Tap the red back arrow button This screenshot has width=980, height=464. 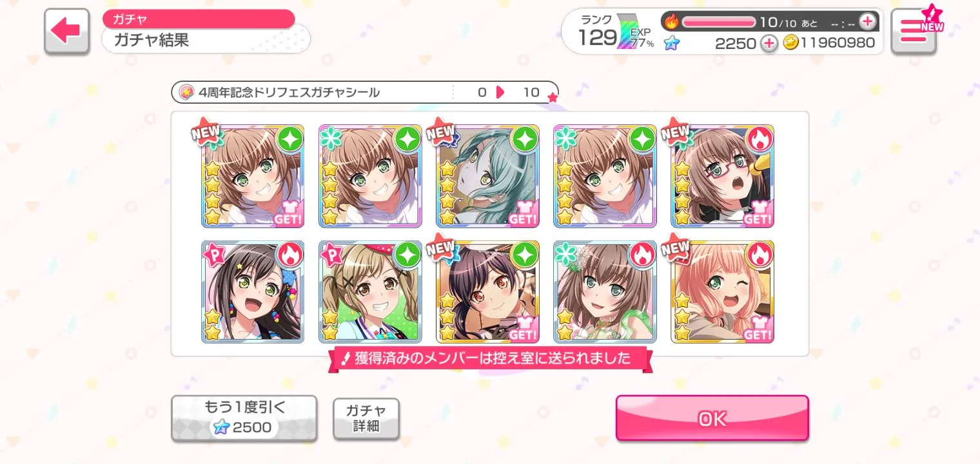click(x=66, y=31)
